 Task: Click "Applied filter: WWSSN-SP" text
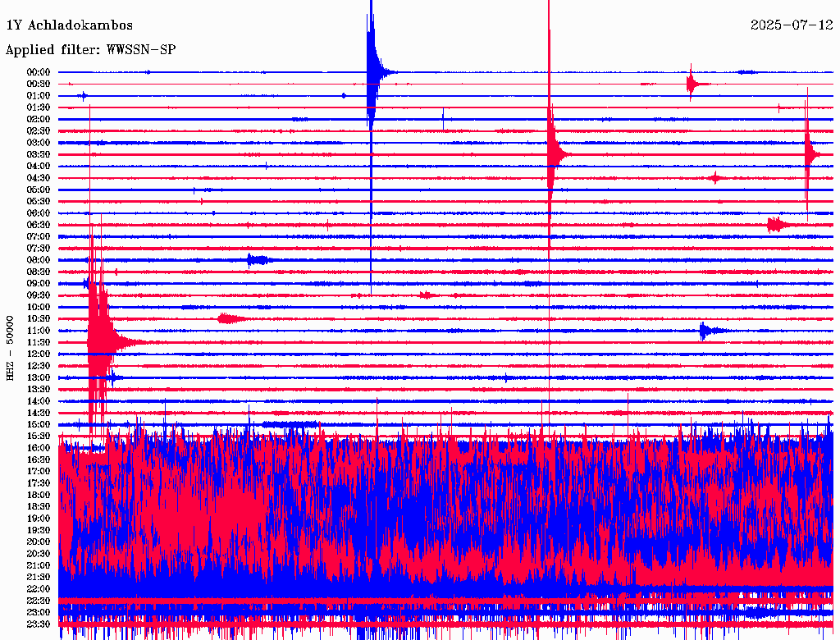[x=90, y=50]
